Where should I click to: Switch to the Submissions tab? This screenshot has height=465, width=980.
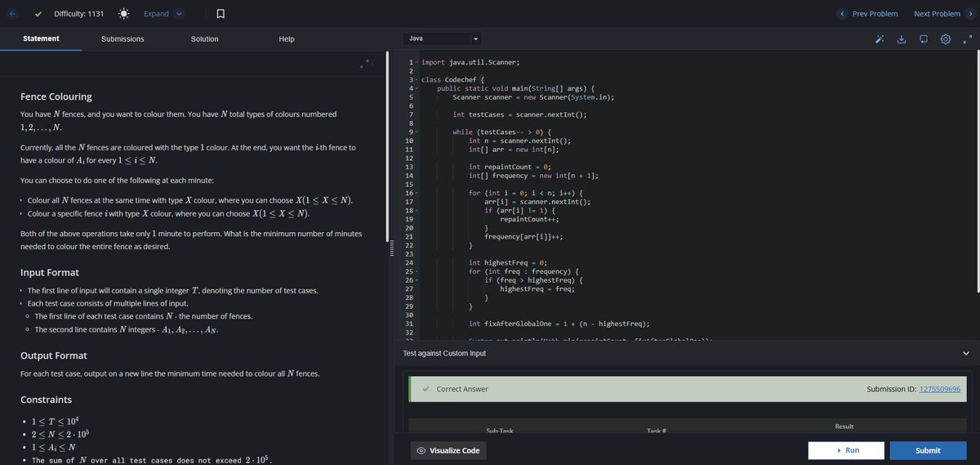coord(122,39)
